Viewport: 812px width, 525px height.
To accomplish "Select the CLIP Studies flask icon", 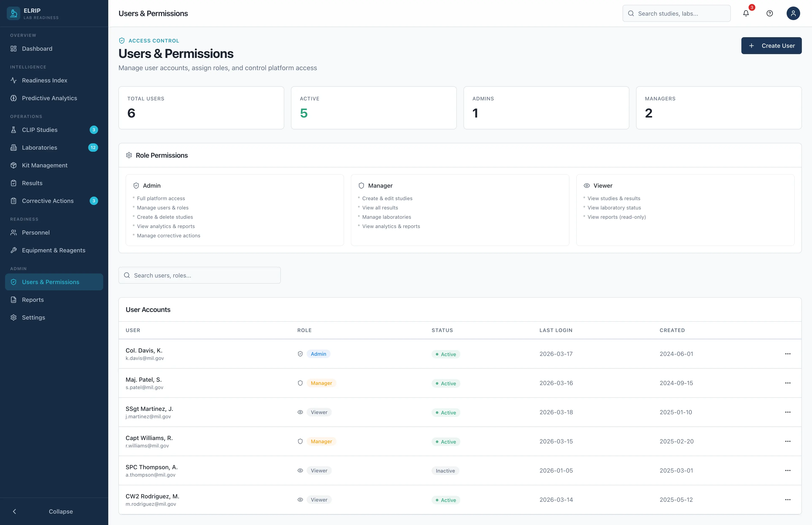I will pos(14,130).
